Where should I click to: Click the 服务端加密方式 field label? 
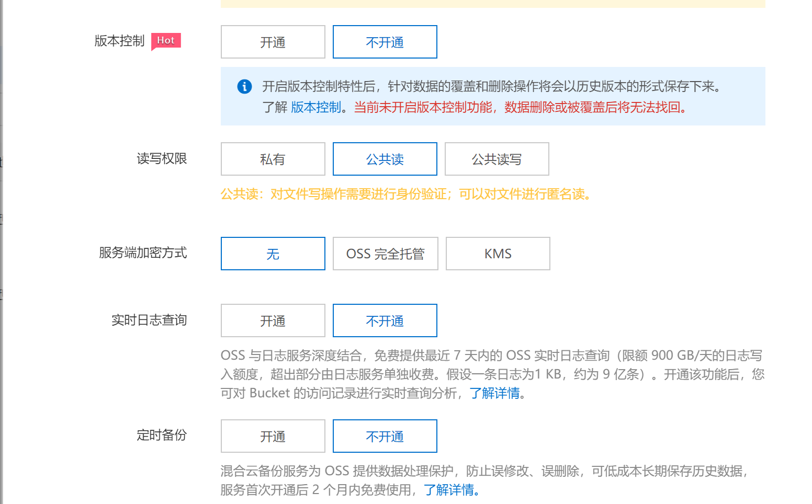[143, 253]
